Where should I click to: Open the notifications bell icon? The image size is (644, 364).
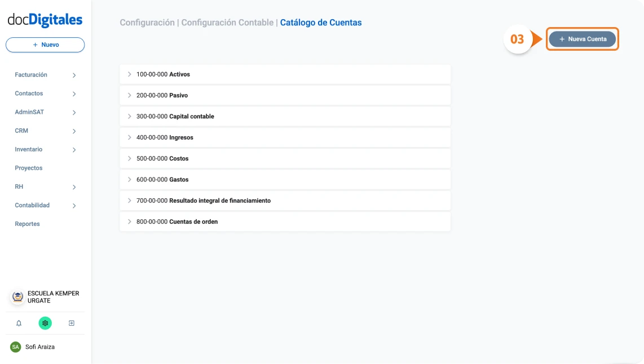19,323
